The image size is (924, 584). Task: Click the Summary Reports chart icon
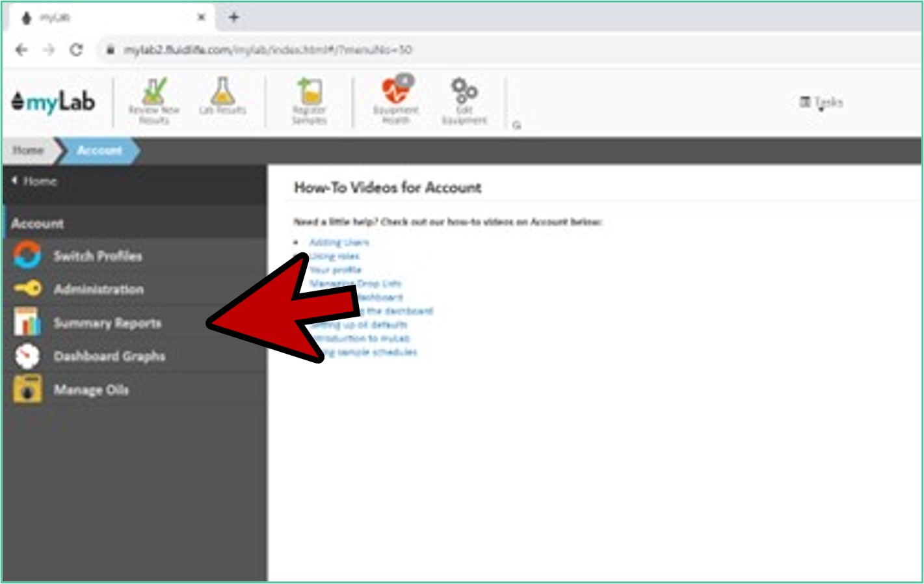tap(27, 323)
